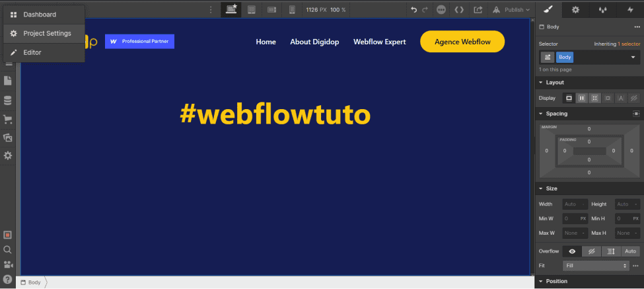Open the Body element more options dots
The image size is (644, 289).
[x=637, y=26]
